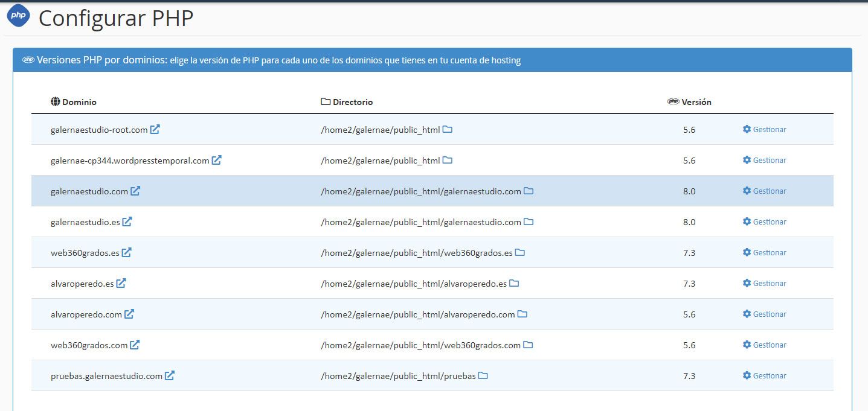
Task: Click Gestionar for alvaroperedo.es
Action: coord(765,283)
